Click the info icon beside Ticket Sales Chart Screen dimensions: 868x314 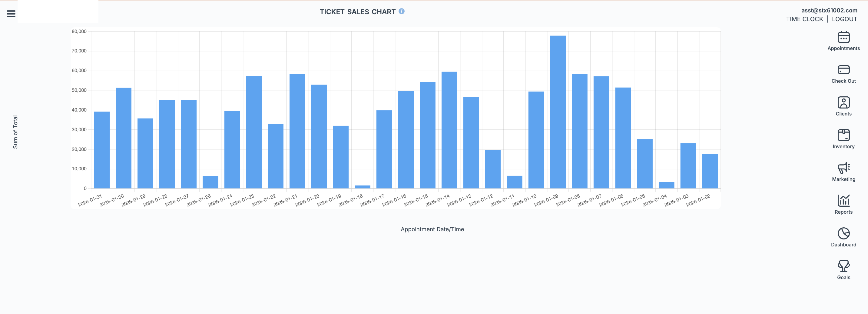tap(401, 12)
